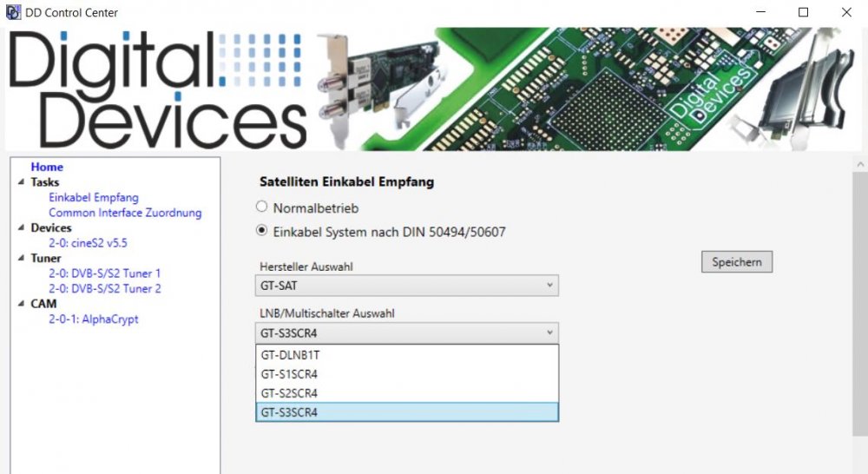Close the DD Control Center window
Screen dimensions: 868x474
pos(846,12)
